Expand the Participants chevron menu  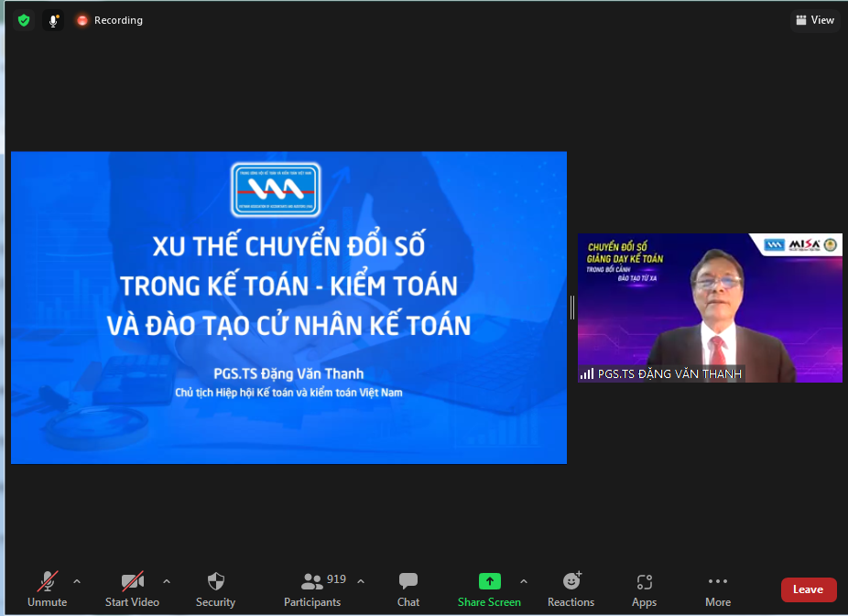tap(361, 580)
